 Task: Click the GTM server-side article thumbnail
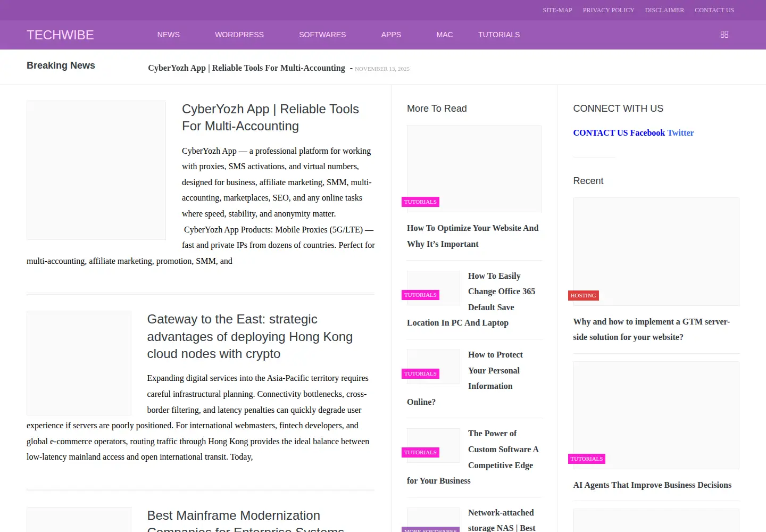(x=656, y=252)
